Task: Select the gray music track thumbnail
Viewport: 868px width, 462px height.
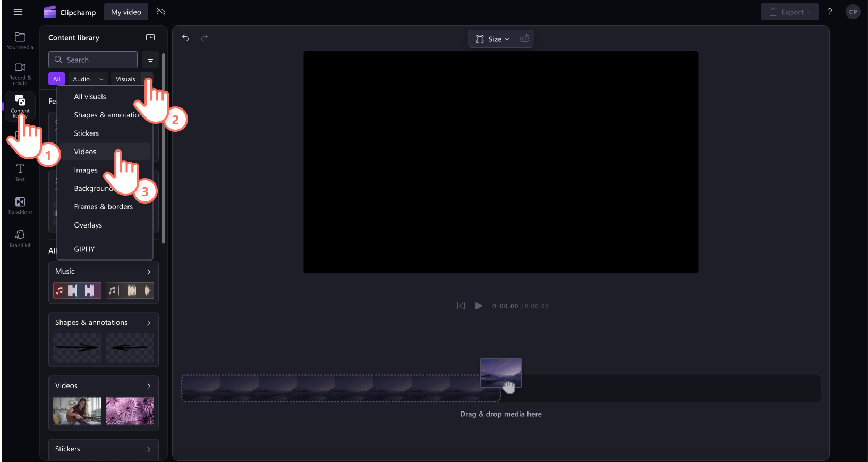Action: [130, 290]
